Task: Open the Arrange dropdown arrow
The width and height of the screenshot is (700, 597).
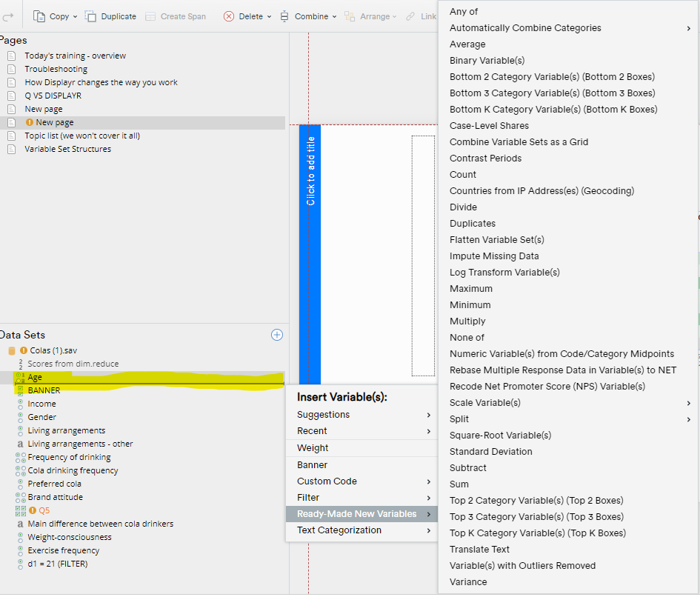Action: (x=395, y=16)
